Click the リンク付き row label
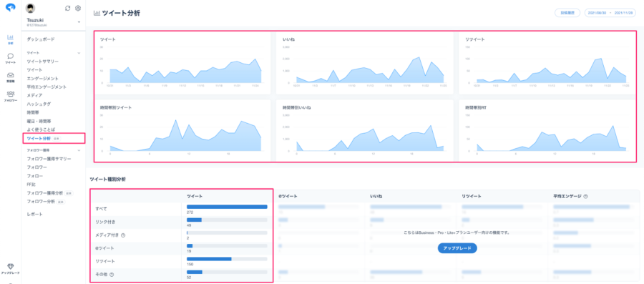644x284 pixels. (x=106, y=222)
